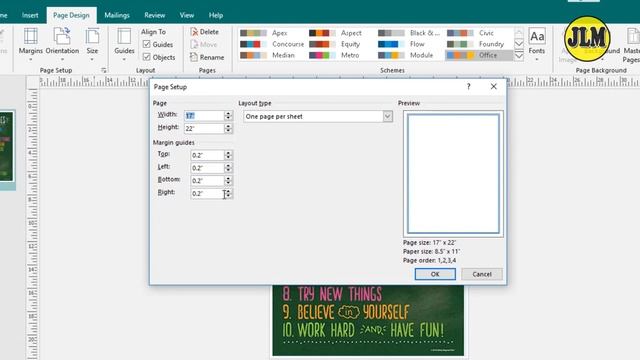Apply the Office color scheme

479,55
